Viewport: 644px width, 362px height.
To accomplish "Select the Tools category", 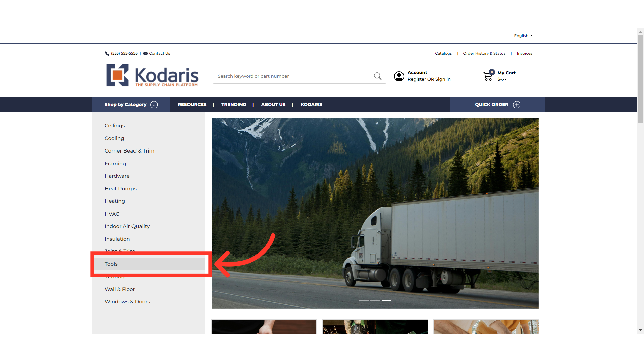I will [150, 264].
